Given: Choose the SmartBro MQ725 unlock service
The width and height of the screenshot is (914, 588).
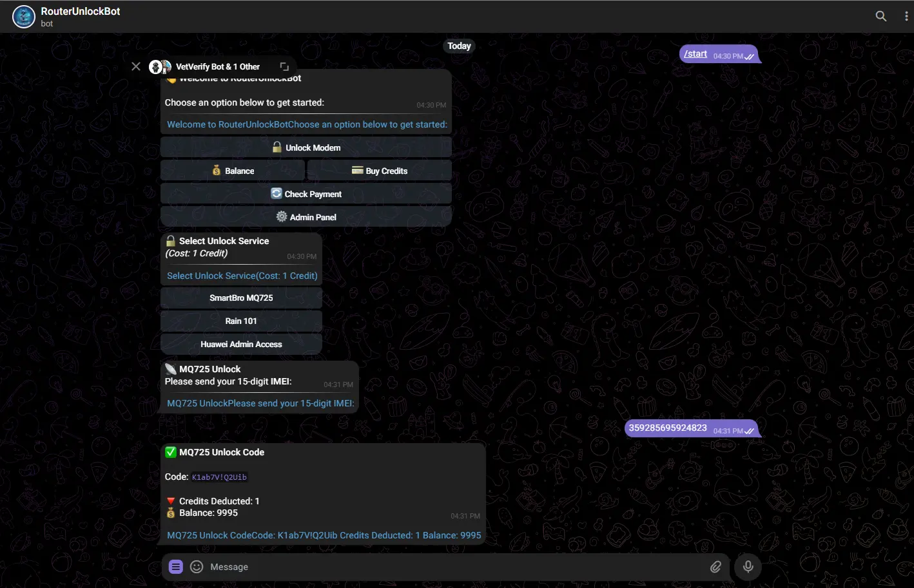Looking at the screenshot, I should coord(241,298).
